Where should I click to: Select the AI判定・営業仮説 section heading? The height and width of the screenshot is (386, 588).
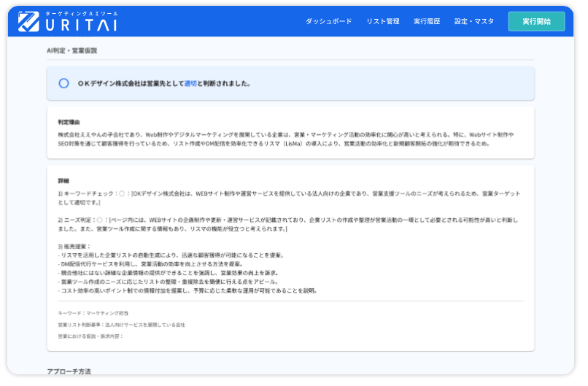point(71,50)
